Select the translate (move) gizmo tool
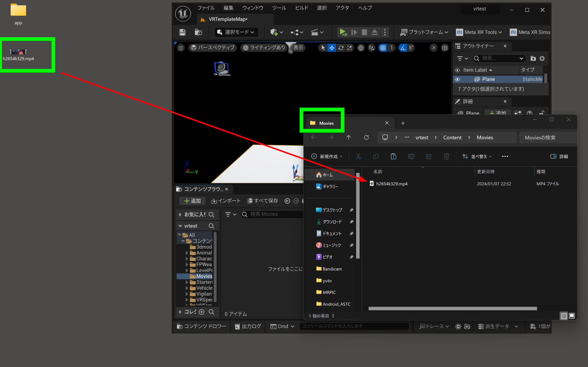The width and height of the screenshot is (588, 367). click(332, 48)
